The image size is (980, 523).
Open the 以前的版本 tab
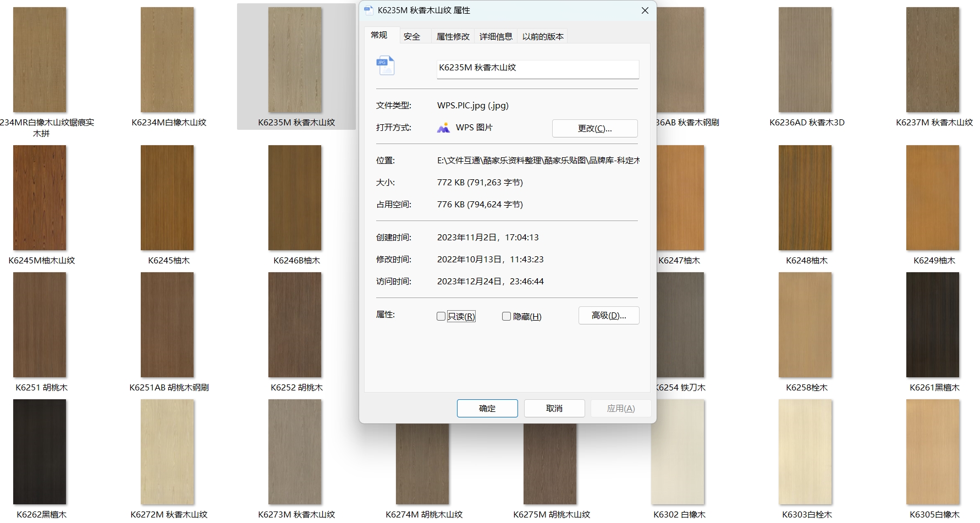click(543, 36)
